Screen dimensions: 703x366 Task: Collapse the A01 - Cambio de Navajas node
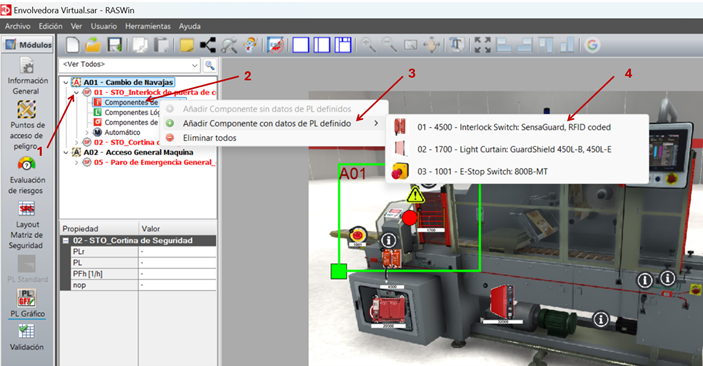pyautogui.click(x=66, y=83)
